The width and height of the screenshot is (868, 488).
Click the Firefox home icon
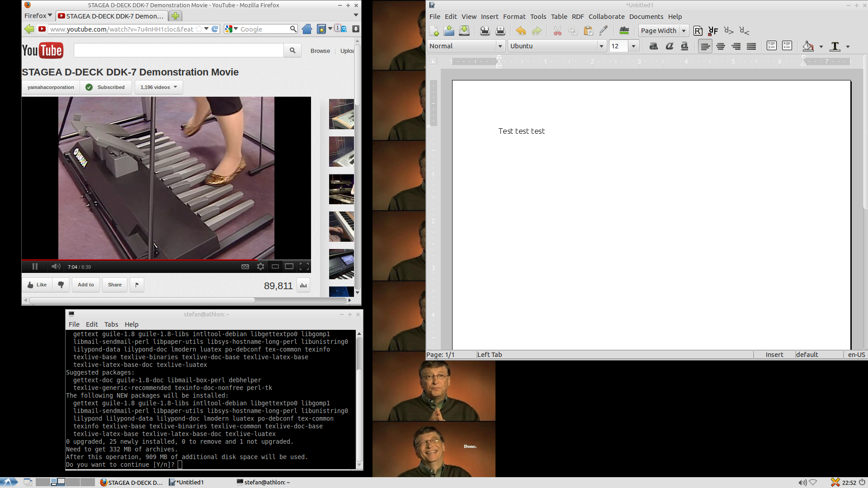click(x=307, y=29)
